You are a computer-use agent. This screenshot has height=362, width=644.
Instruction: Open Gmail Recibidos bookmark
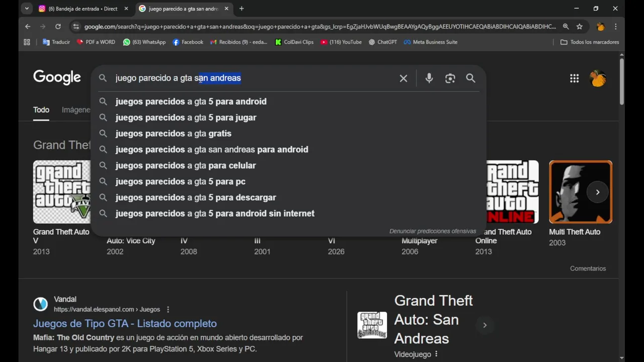click(x=238, y=42)
